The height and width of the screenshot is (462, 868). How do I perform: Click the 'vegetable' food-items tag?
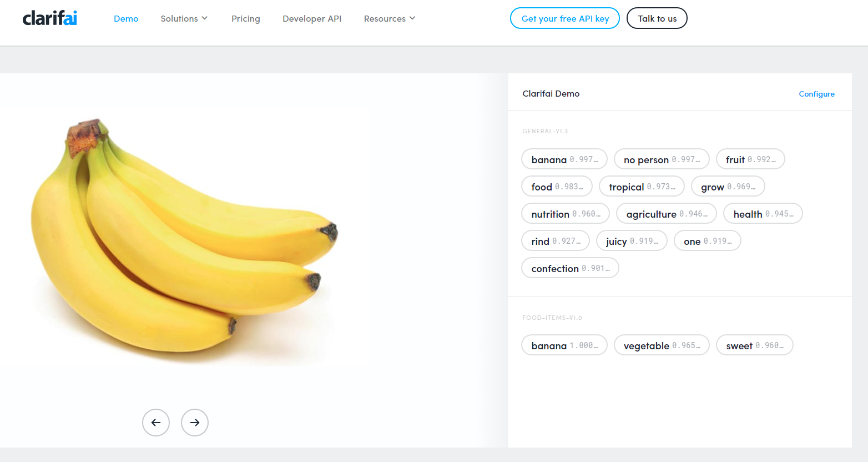click(x=662, y=345)
